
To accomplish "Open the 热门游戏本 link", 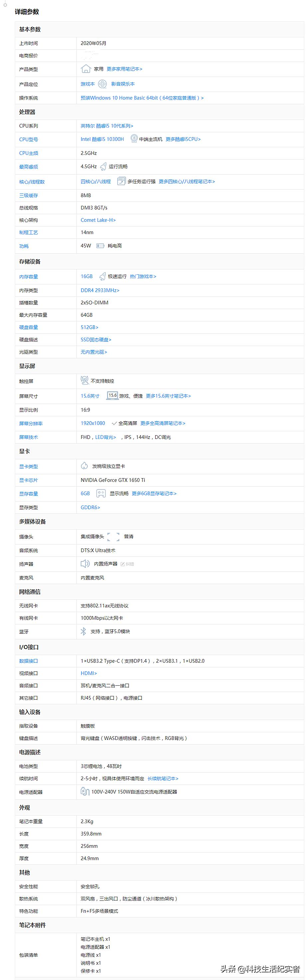I will coord(143,277).
